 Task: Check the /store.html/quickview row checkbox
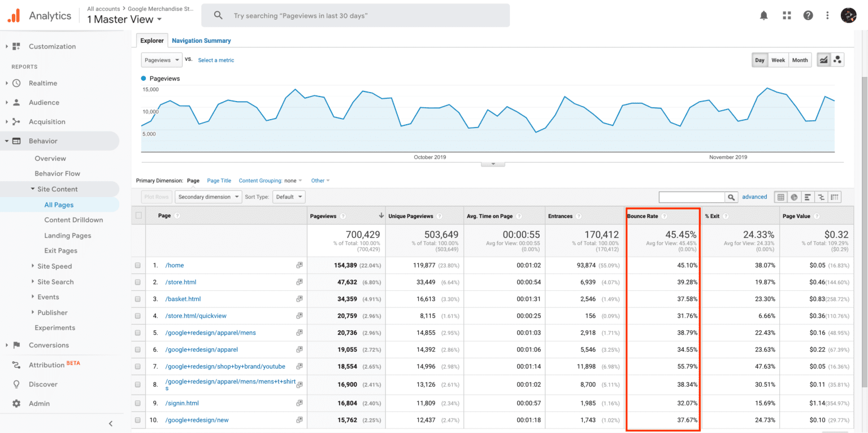(138, 316)
